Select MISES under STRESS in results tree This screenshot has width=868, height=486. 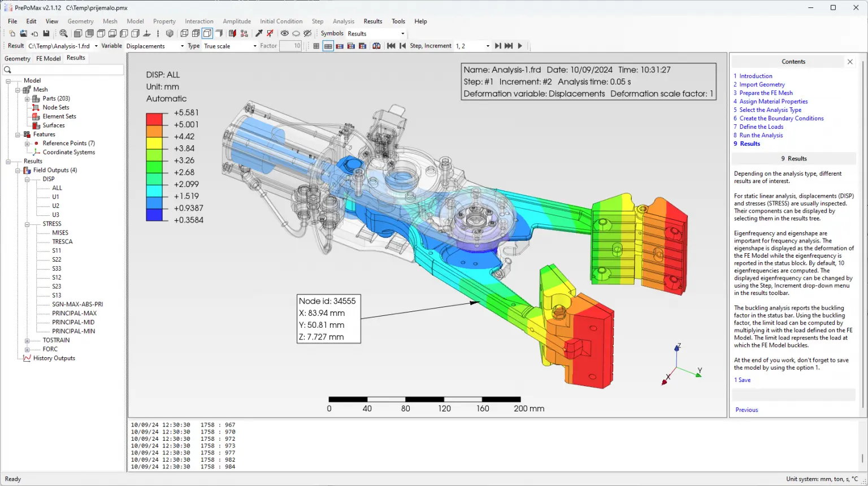(60, 233)
